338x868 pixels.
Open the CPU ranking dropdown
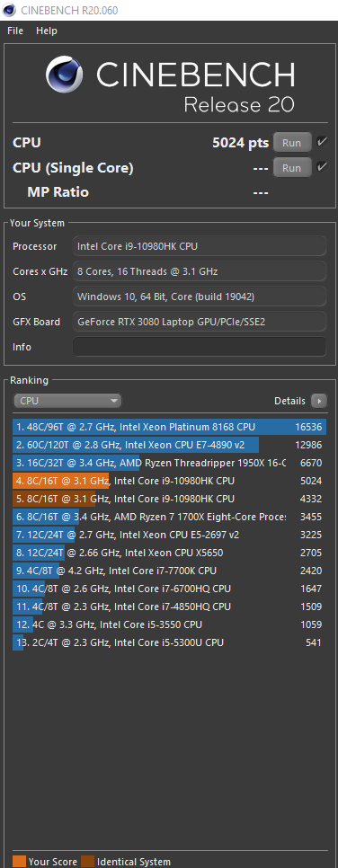point(67,401)
